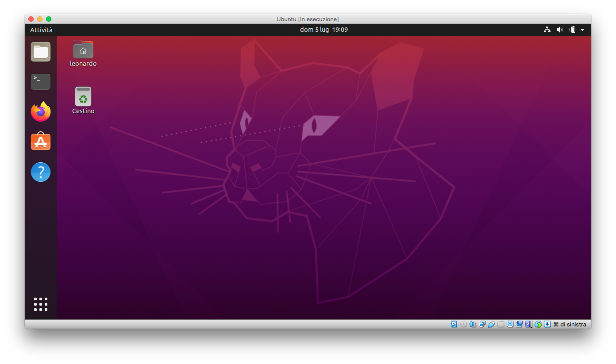Click VirtualBox mouse integration icon

(538, 324)
